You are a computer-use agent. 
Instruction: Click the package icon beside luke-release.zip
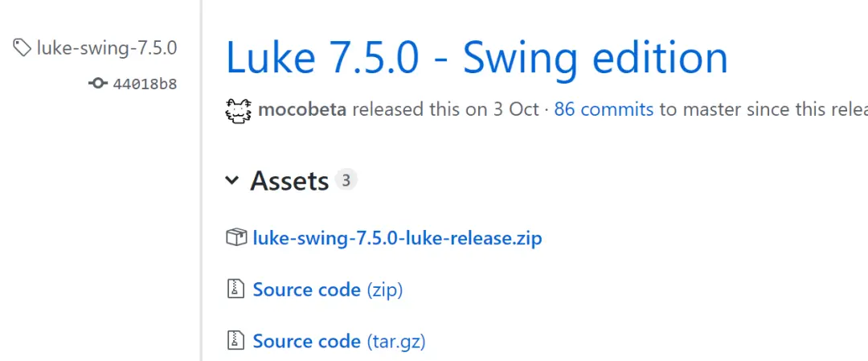coord(236,238)
